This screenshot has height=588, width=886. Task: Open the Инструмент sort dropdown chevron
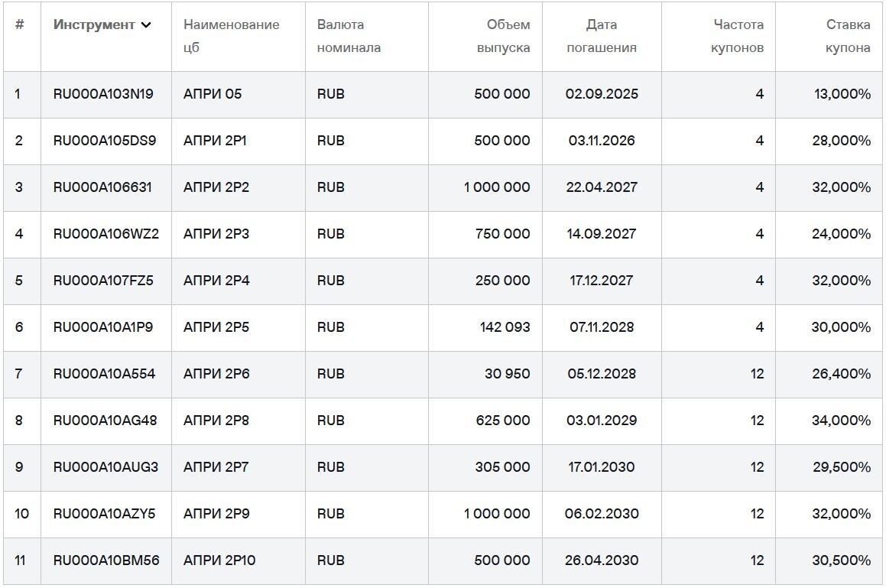point(145,25)
